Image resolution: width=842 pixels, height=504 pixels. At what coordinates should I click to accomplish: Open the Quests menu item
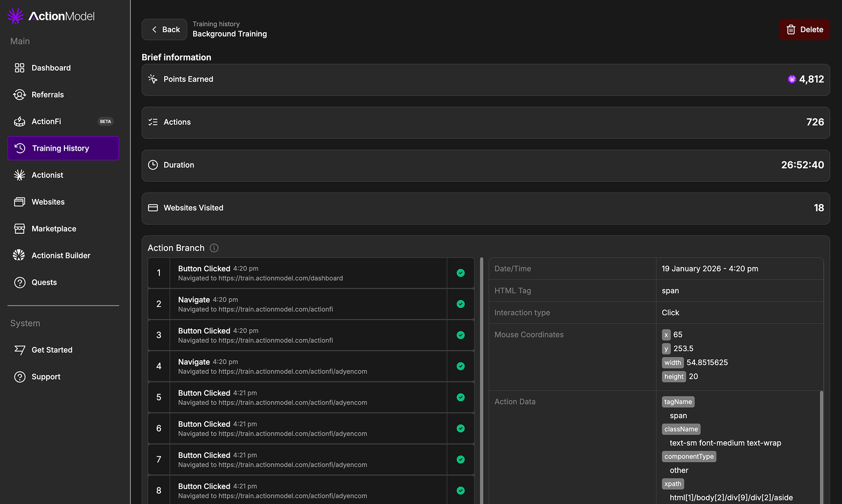[x=63, y=282]
